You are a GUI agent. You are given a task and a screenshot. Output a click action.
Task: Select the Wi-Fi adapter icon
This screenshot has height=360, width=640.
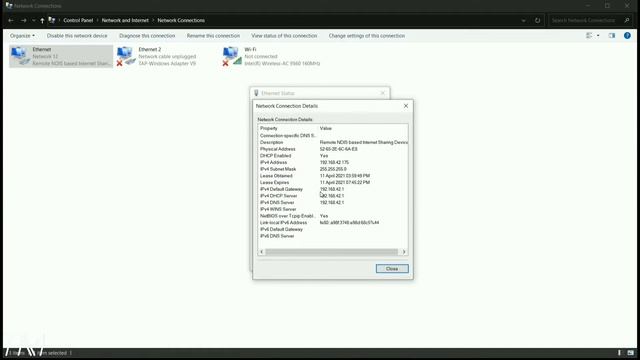(x=232, y=56)
